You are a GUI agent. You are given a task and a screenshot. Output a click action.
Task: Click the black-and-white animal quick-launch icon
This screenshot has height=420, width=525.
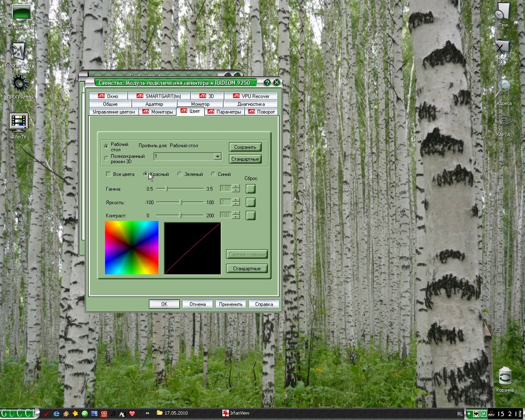click(x=122, y=414)
